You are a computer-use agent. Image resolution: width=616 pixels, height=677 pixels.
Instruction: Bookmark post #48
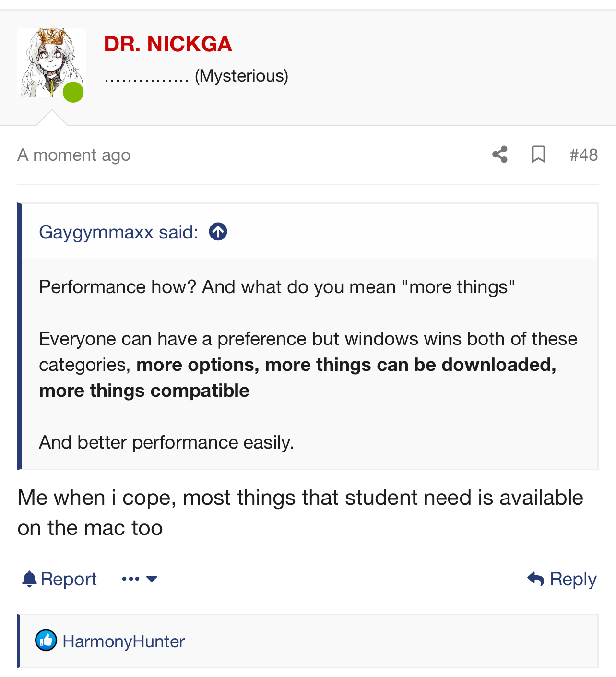(538, 154)
